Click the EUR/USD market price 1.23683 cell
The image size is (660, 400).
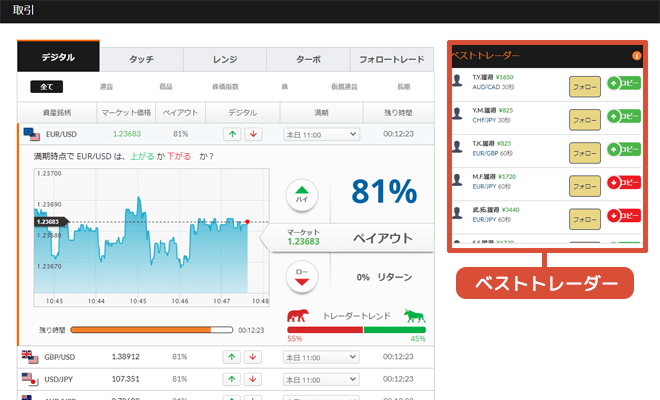pyautogui.click(x=127, y=134)
